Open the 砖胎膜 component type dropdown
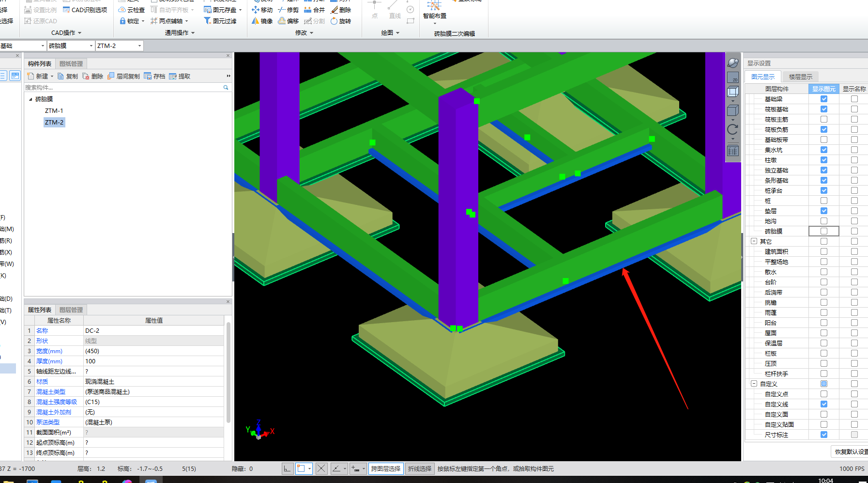 click(x=91, y=46)
